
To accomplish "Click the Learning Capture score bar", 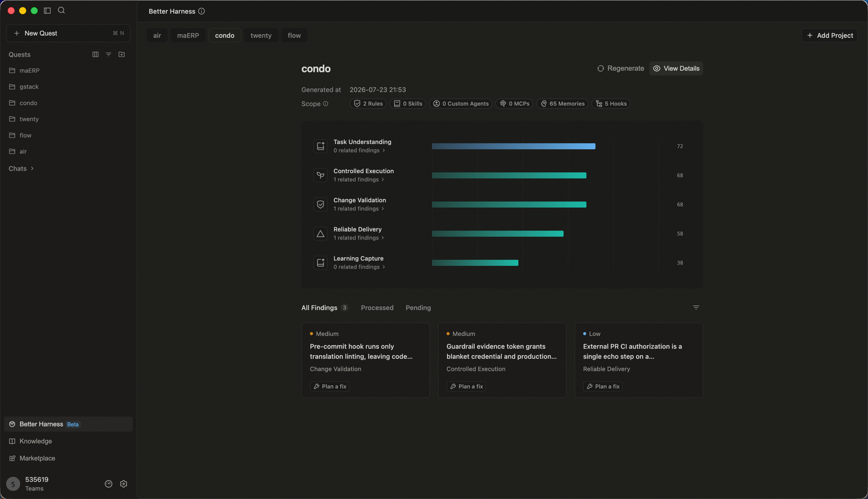I will [x=475, y=263].
